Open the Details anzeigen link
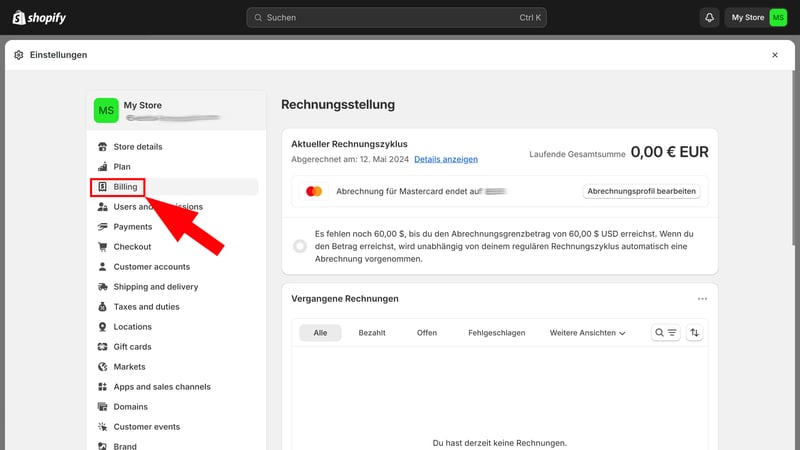800x450 pixels. coord(446,159)
